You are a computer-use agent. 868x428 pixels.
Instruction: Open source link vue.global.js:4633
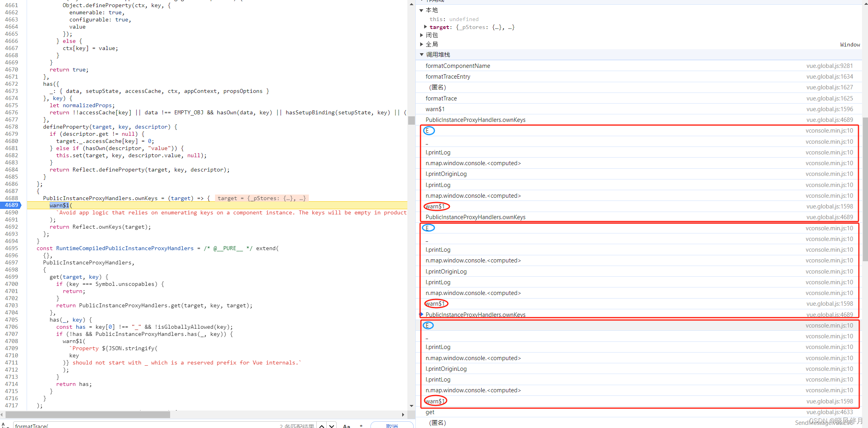click(829, 412)
